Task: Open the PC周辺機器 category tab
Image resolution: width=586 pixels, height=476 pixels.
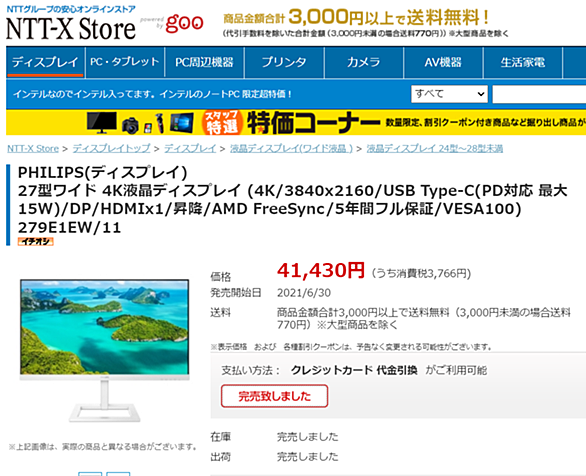Action: 204,62
